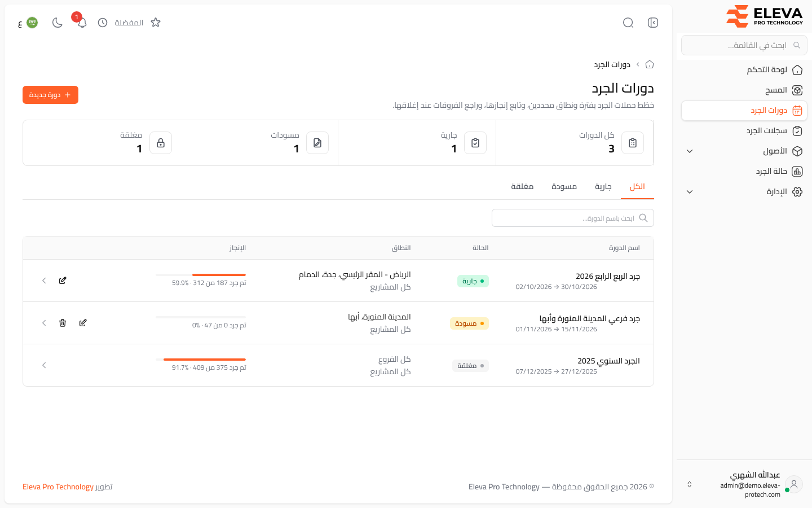812x508 pixels.
Task: Click scope text كل الفروع
Action: pyautogui.click(x=394, y=359)
